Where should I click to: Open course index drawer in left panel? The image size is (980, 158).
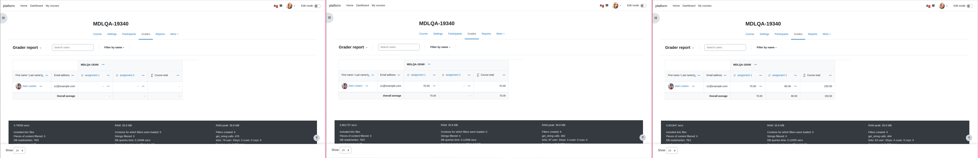pos(3,18)
